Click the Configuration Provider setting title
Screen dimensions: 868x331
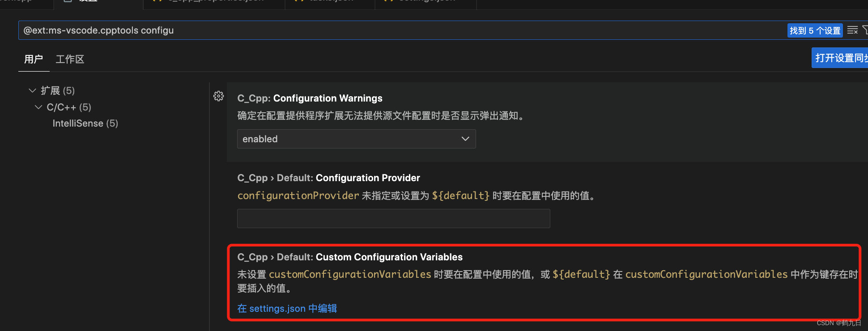328,178
